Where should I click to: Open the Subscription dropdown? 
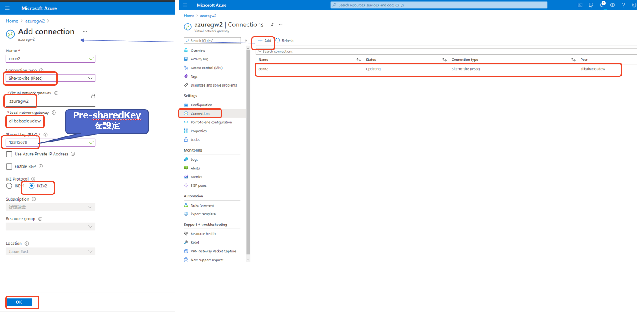coord(50,207)
